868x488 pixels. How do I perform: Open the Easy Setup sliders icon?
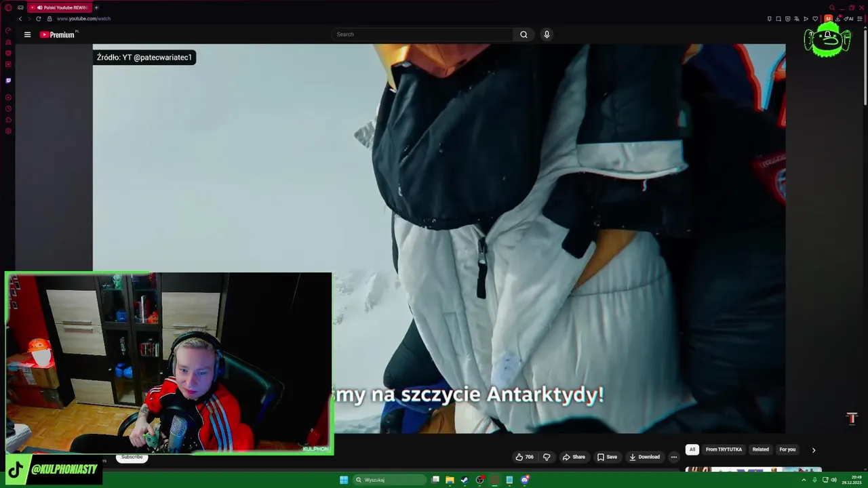(x=860, y=19)
